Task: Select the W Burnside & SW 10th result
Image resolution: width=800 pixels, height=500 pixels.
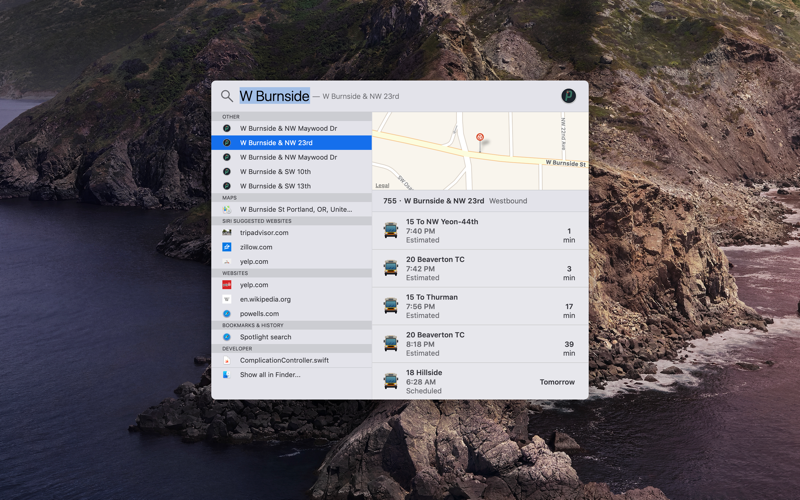Action: click(291, 171)
